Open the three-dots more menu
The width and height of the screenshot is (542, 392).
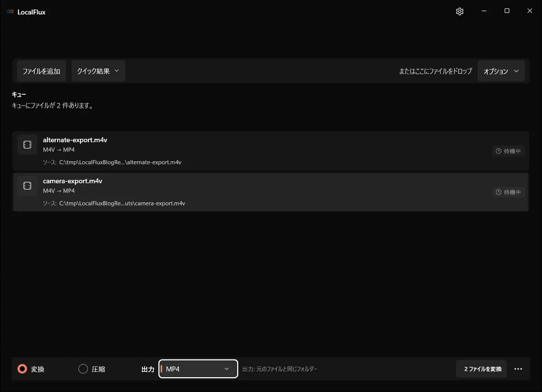[518, 369]
